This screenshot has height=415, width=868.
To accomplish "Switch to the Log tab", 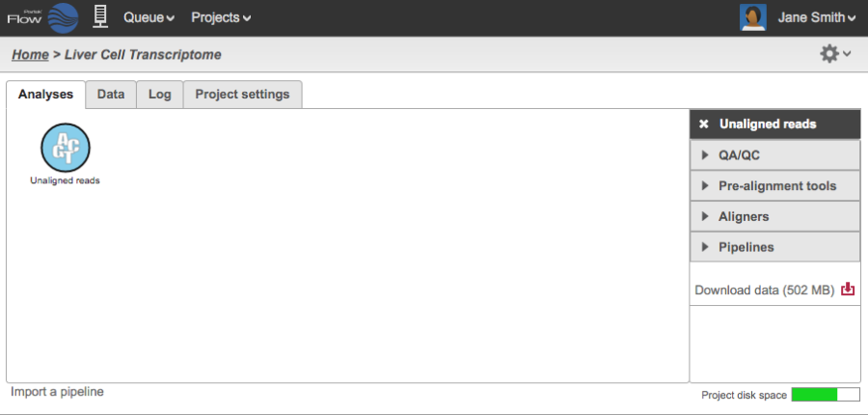I will tap(160, 95).
